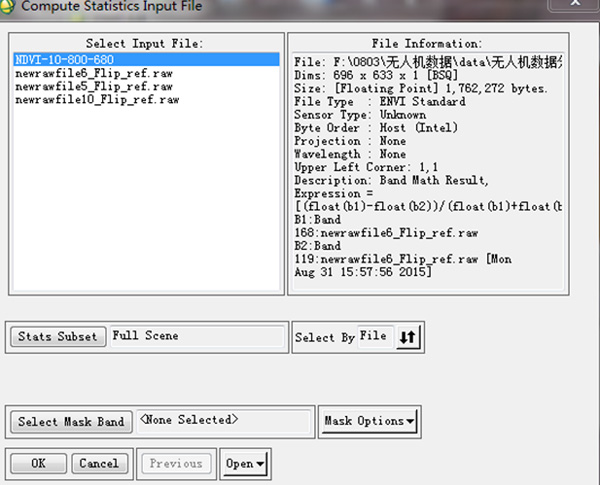This screenshot has width=600, height=485.
Task: Click the Full Scene text field
Action: (x=196, y=337)
